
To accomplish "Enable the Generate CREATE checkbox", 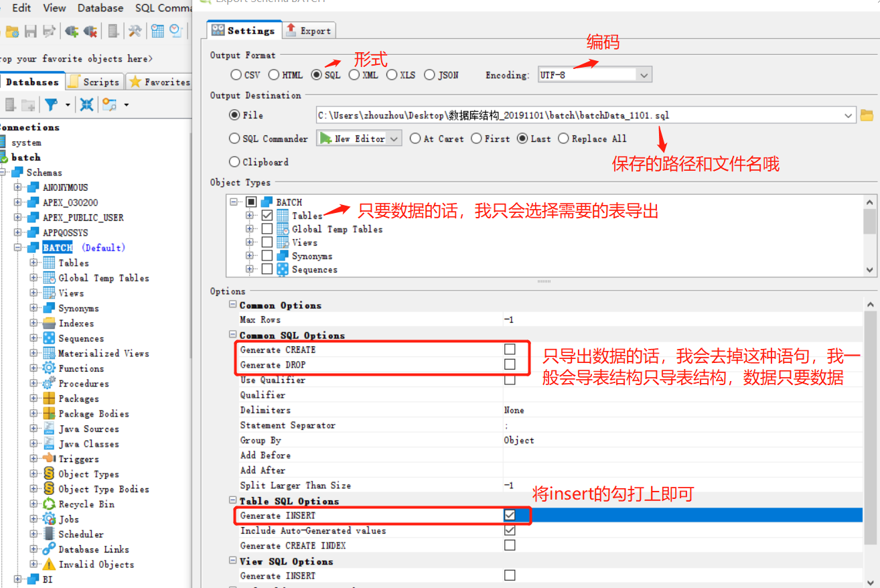I will click(510, 350).
